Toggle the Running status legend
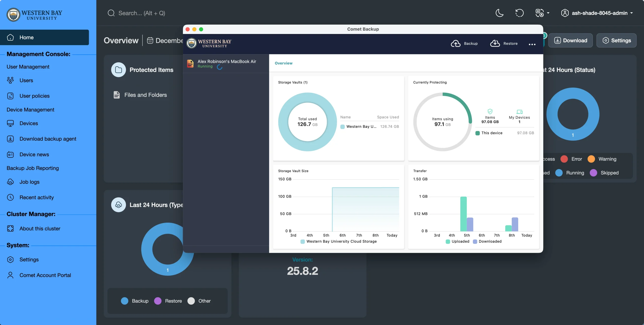644x325 pixels. [570, 173]
